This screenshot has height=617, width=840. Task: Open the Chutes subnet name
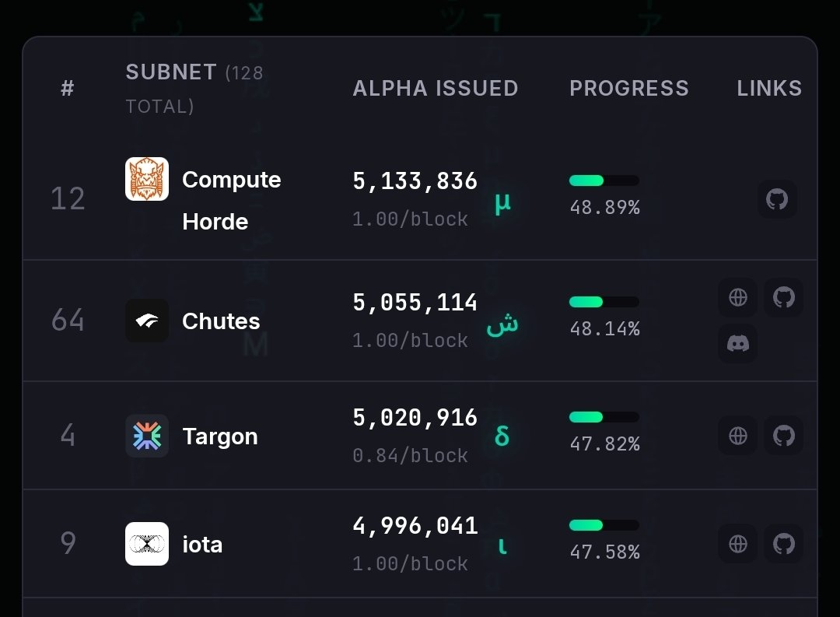(221, 321)
